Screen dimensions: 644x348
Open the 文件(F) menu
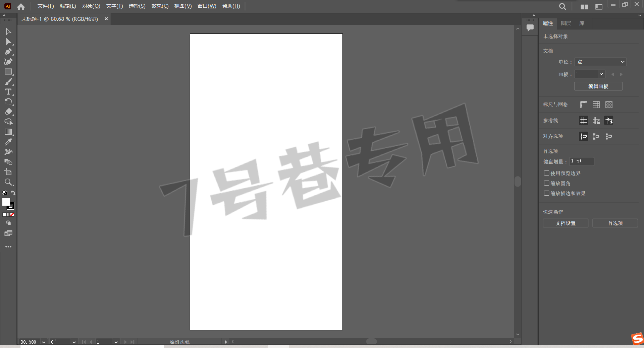pos(46,6)
